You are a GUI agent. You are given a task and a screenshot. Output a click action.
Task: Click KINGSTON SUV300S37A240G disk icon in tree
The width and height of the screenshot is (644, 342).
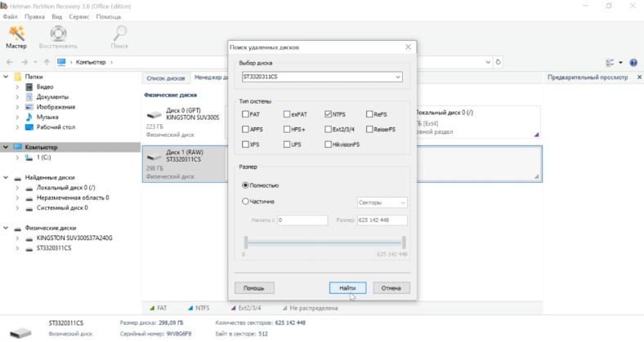pyautogui.click(x=29, y=238)
